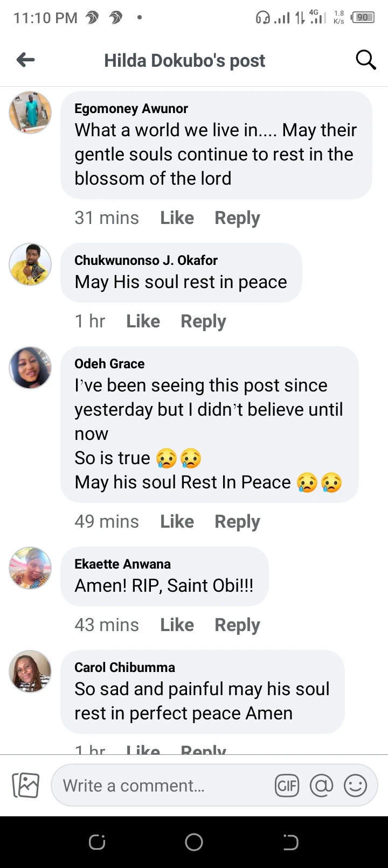This screenshot has height=868, width=388.
Task: Like Egomoney Awunor's comment
Action: coord(177,218)
